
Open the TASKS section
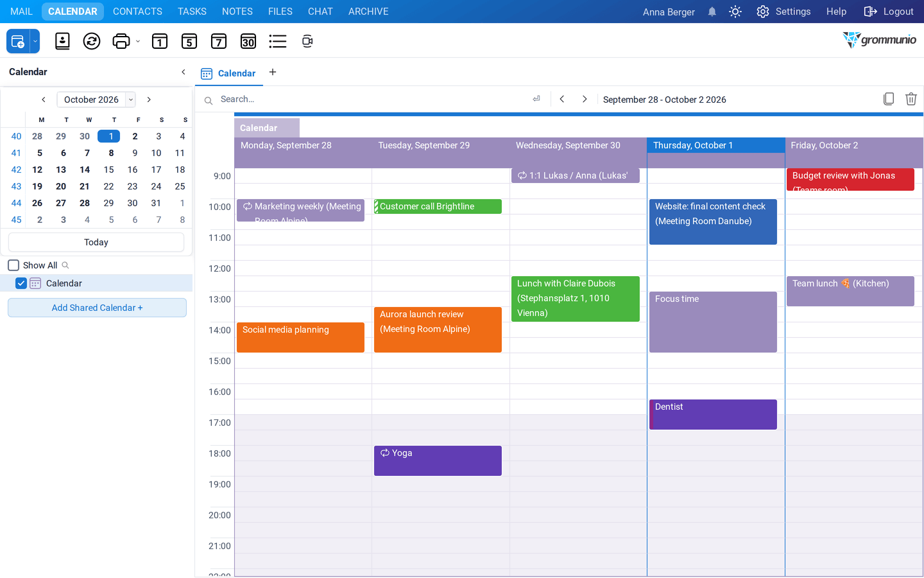pos(192,12)
